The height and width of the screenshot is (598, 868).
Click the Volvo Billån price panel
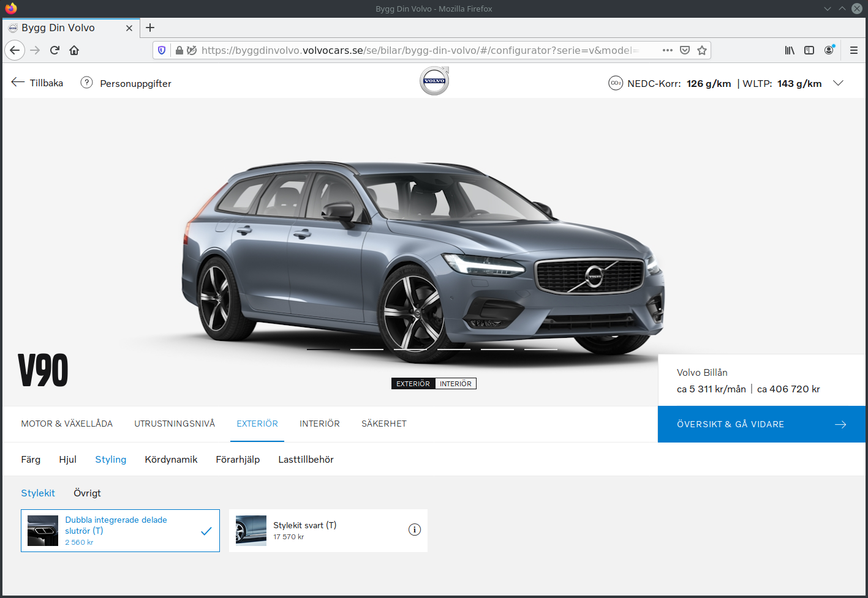pos(761,380)
